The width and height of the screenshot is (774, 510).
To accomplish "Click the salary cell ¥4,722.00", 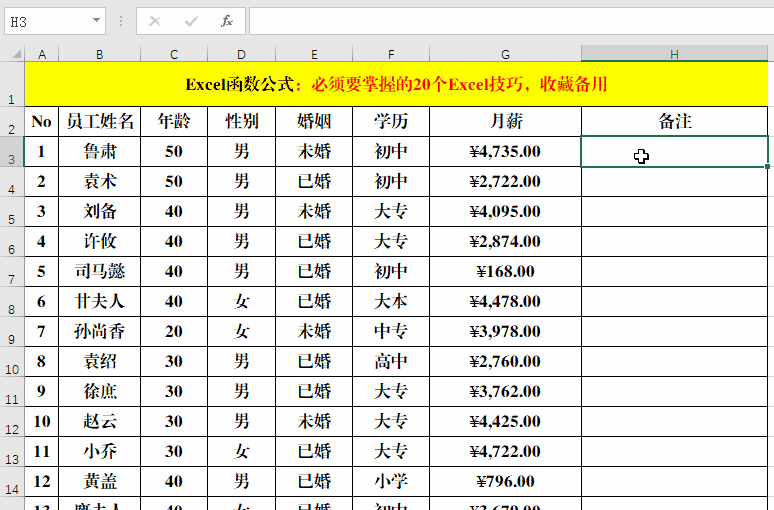I will [x=505, y=452].
